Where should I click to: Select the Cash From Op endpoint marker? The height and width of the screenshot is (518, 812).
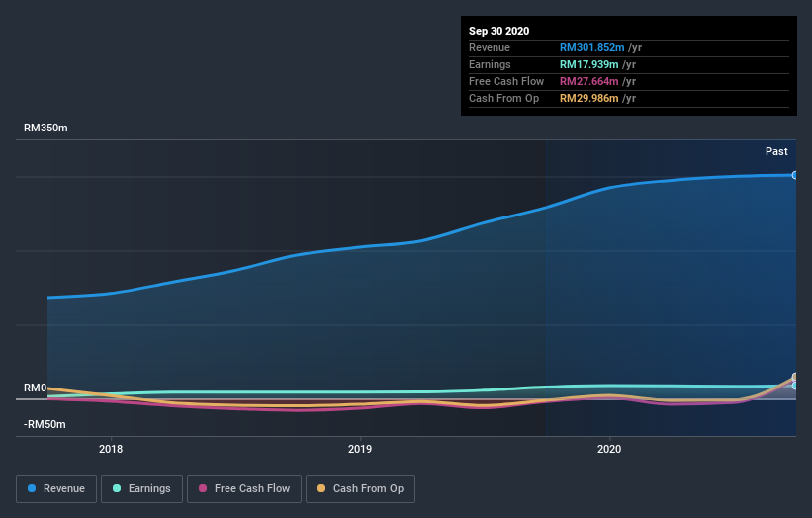[794, 377]
